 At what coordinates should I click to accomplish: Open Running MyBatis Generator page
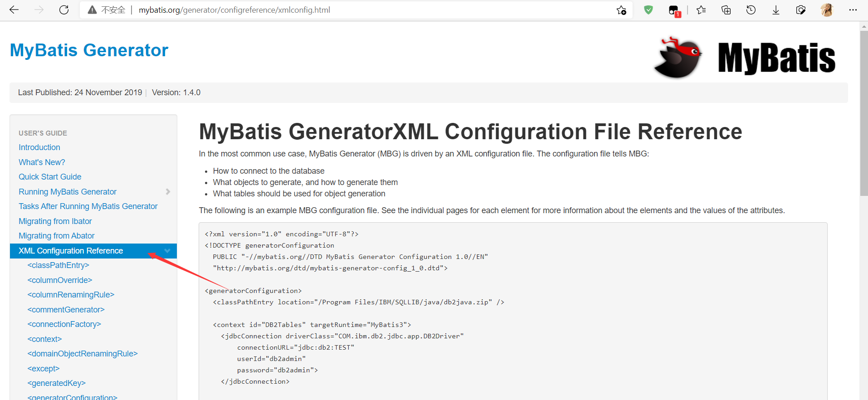pyautogui.click(x=68, y=192)
